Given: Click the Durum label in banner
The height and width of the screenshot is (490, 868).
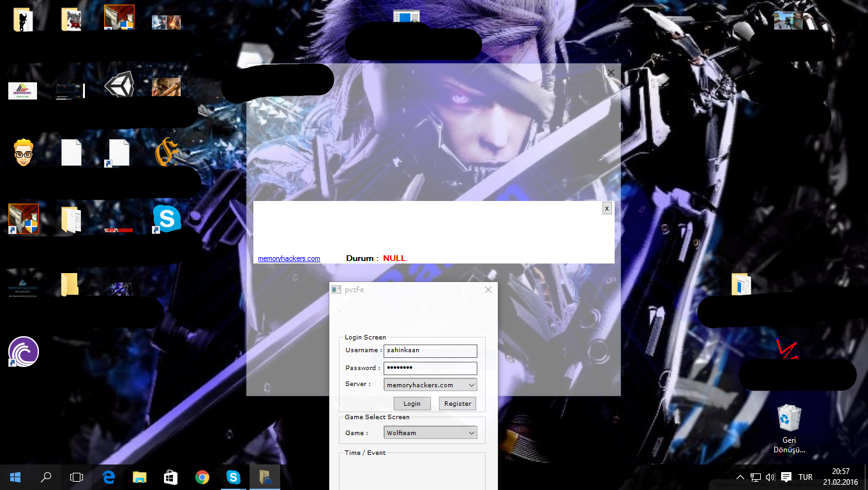Looking at the screenshot, I should 362,258.
